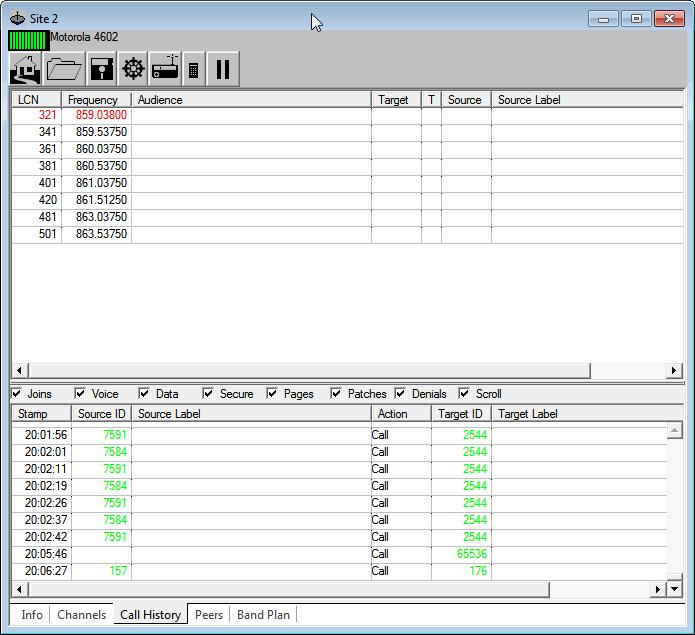The width and height of the screenshot is (695, 635).
Task: Toggle the Voice checkbox
Action: pos(80,393)
